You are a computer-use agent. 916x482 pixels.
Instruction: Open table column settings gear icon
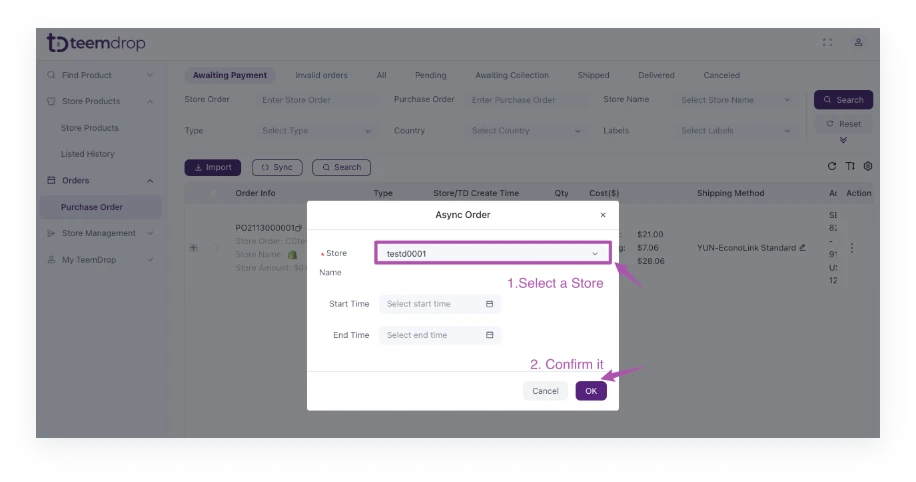pyautogui.click(x=868, y=166)
